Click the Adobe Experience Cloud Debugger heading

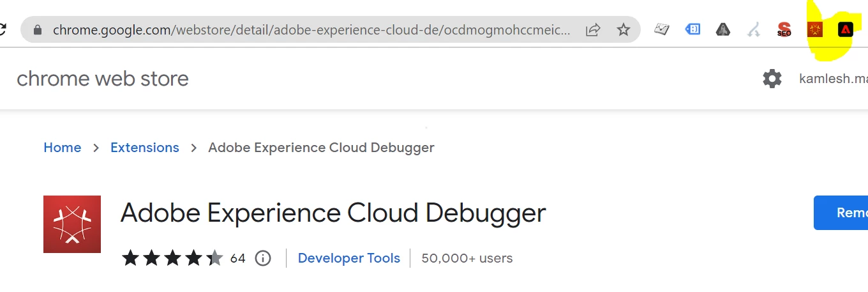pos(333,213)
